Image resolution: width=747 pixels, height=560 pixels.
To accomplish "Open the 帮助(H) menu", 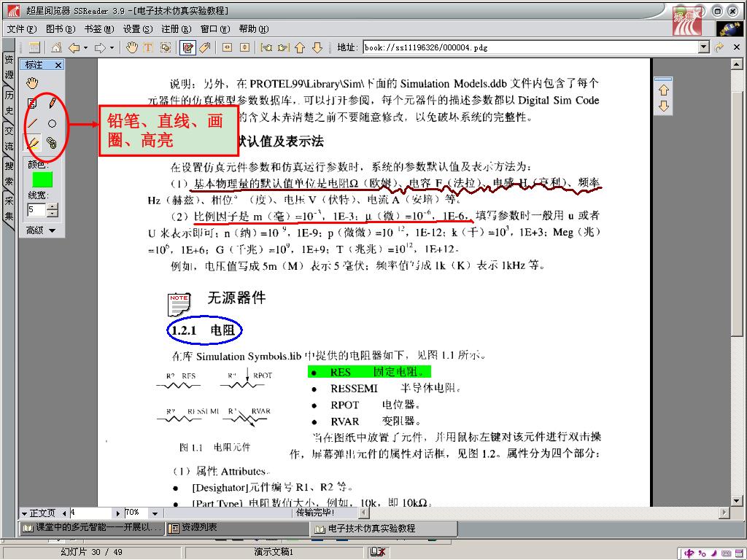I will pyautogui.click(x=253, y=29).
